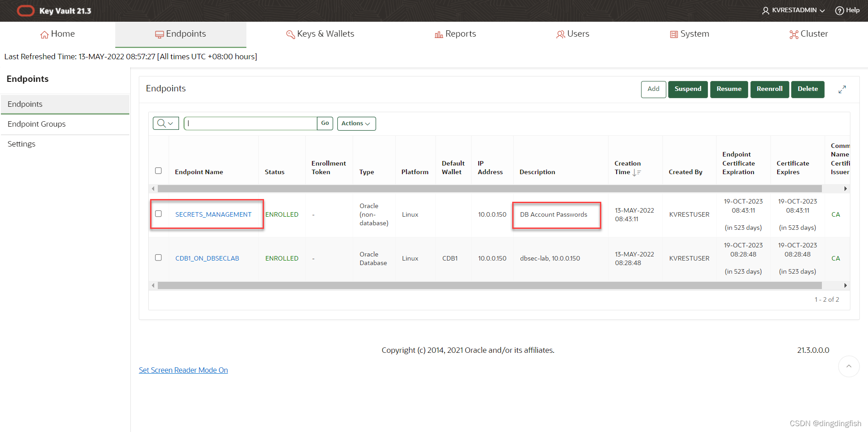Screen dimensions: 868x432
Task: Click the dbsec-lab, 10.0.0.150 description cell
Action: 550,258
